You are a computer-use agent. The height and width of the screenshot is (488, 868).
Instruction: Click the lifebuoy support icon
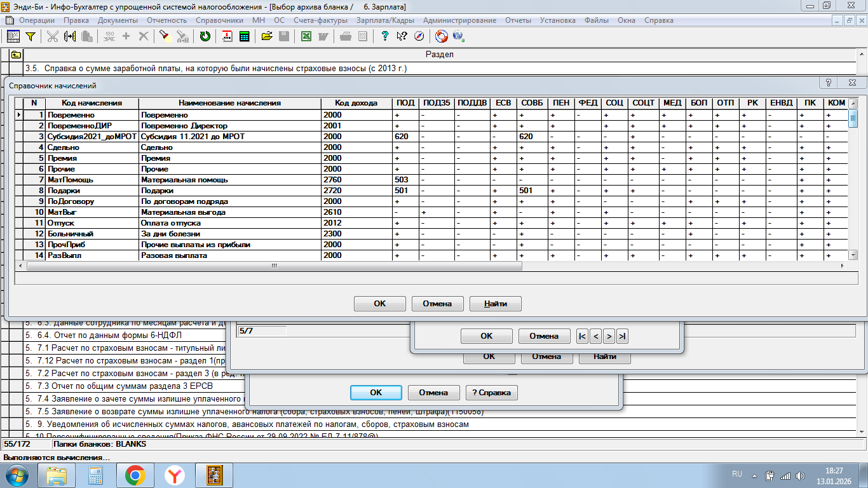441,36
